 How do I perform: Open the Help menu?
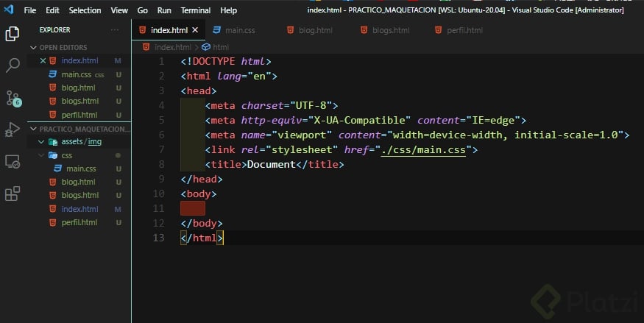[x=228, y=10]
